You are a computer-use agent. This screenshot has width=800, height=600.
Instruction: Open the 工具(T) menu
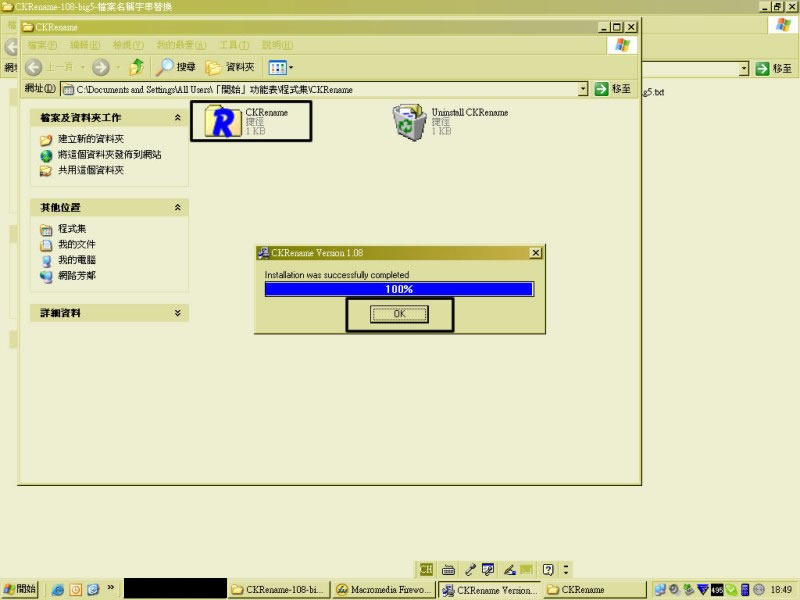pos(234,45)
